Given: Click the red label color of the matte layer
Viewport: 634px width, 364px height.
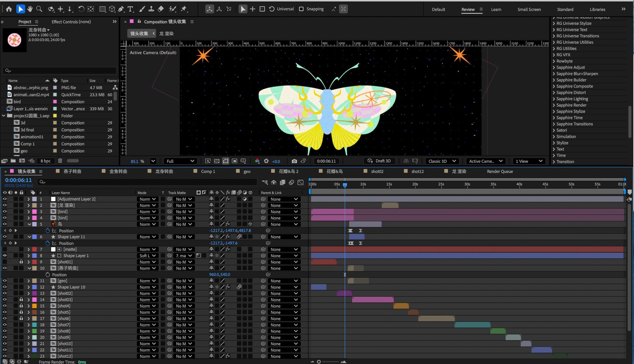Looking at the screenshot, I should 35,250.
